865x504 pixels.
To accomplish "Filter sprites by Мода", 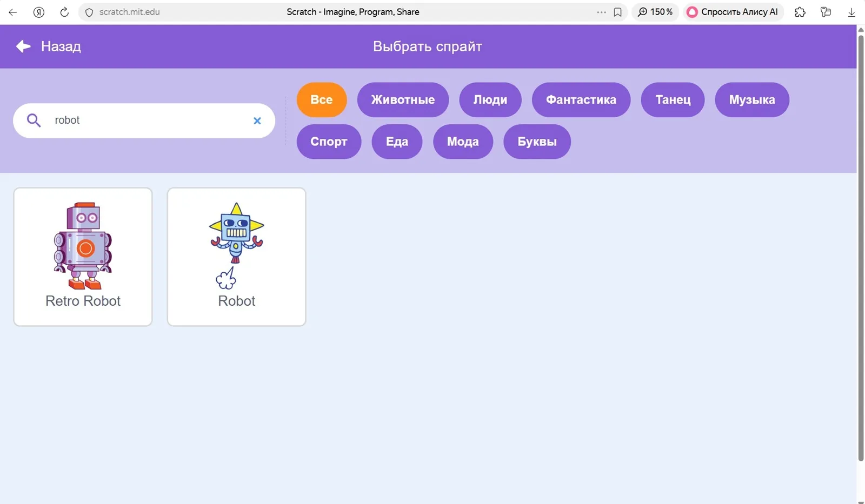I will point(463,142).
